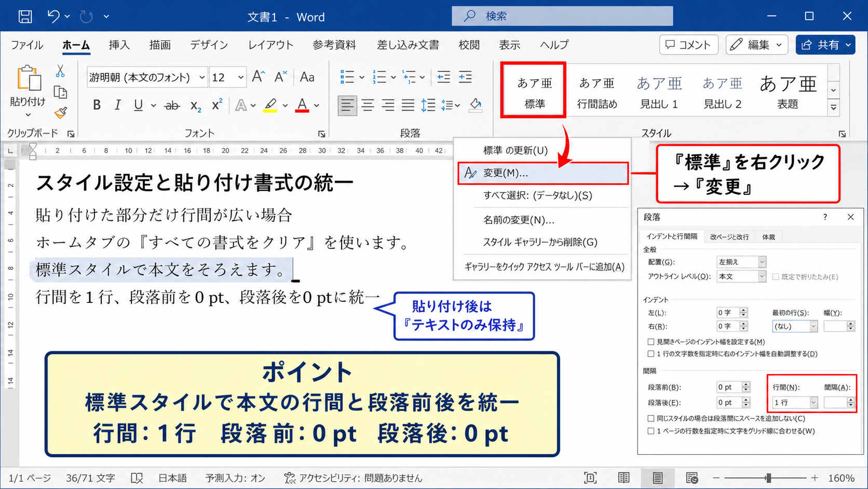Image resolution: width=868 pixels, height=489 pixels.
Task: Check 見開きページのインデント幅を設定する
Action: (650, 342)
